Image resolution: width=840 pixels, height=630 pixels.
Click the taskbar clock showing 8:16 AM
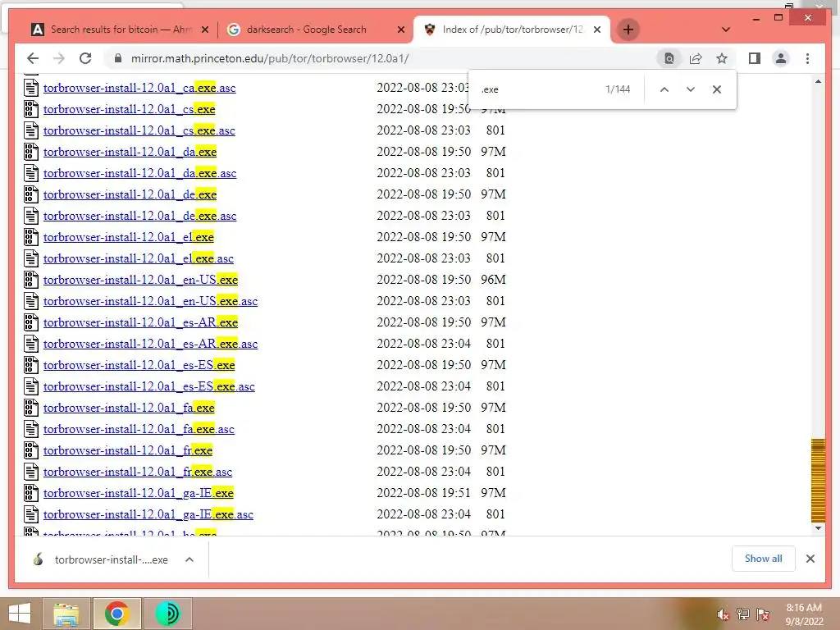(x=804, y=614)
